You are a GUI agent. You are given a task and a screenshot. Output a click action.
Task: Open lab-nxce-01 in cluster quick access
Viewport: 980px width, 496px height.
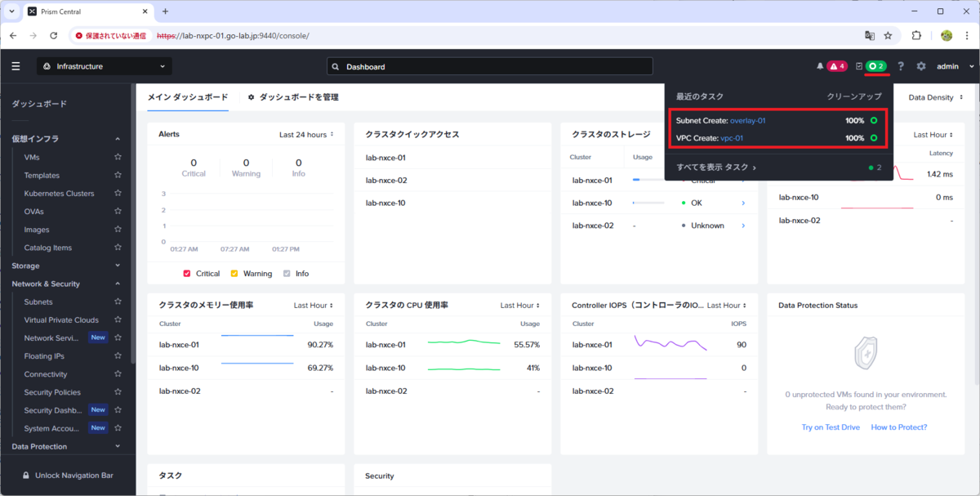[x=385, y=158]
